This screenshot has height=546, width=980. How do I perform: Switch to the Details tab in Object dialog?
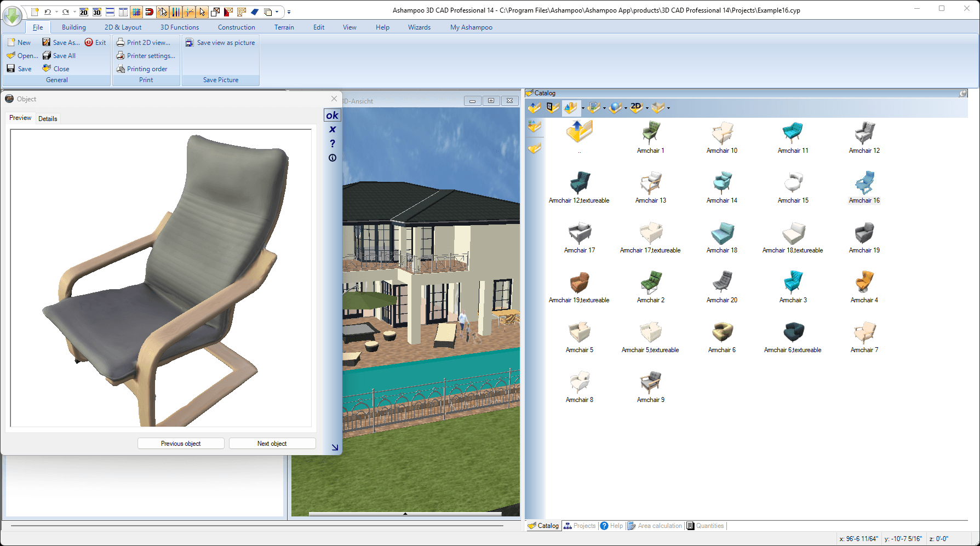coord(48,118)
